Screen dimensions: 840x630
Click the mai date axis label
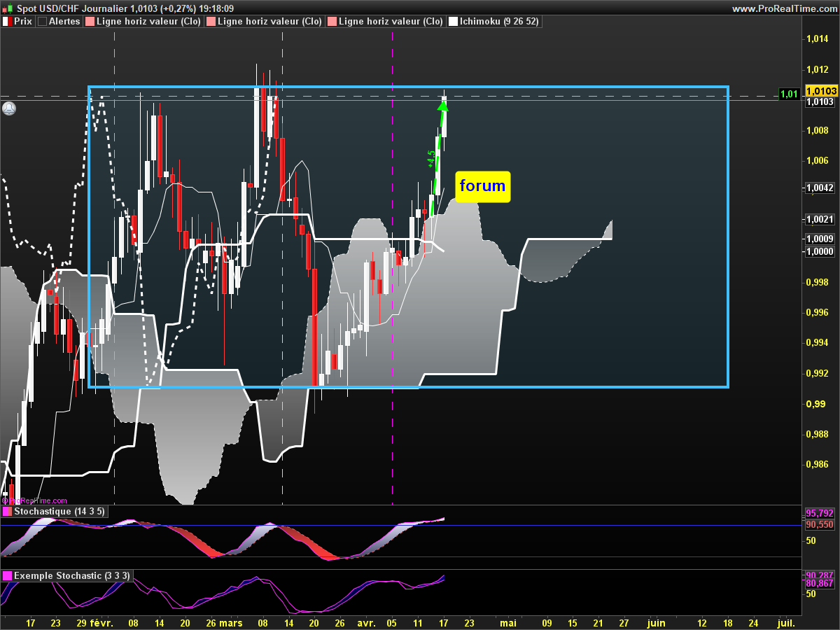pos(509,622)
